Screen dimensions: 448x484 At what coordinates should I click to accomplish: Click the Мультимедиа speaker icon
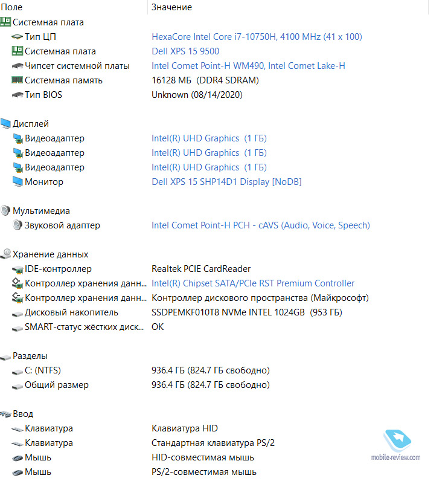click(5, 211)
